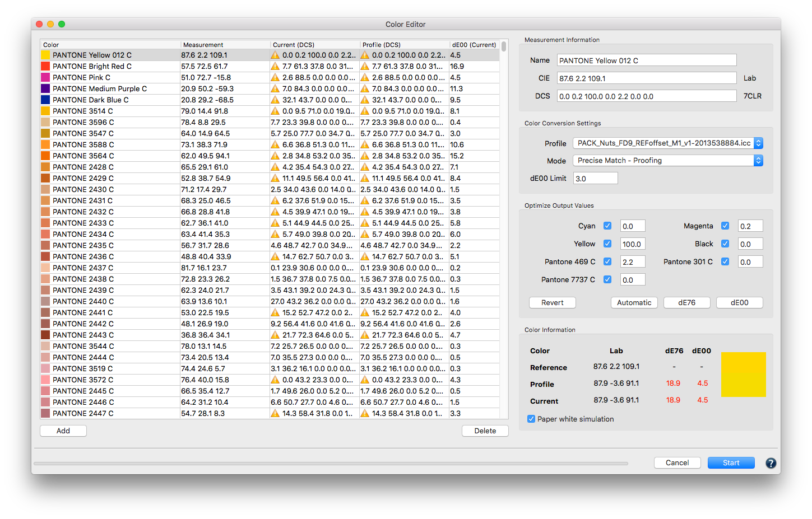Toggle the Black checkbox
Image resolution: width=812 pixels, height=519 pixels.
pos(725,244)
